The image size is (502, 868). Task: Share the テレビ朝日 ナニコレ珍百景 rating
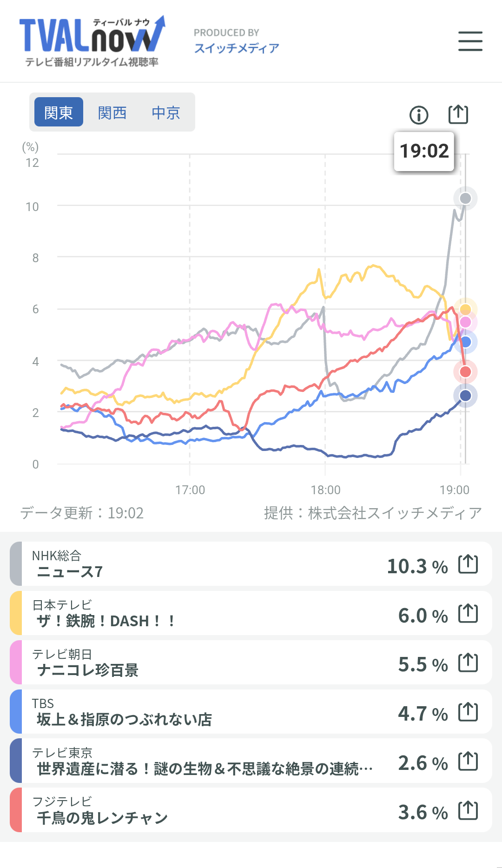pos(468,663)
